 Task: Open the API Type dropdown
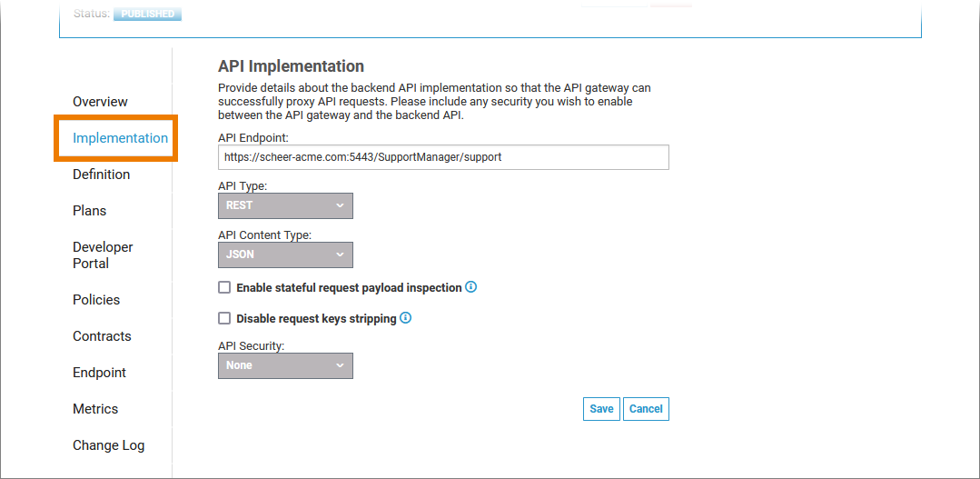(x=285, y=205)
